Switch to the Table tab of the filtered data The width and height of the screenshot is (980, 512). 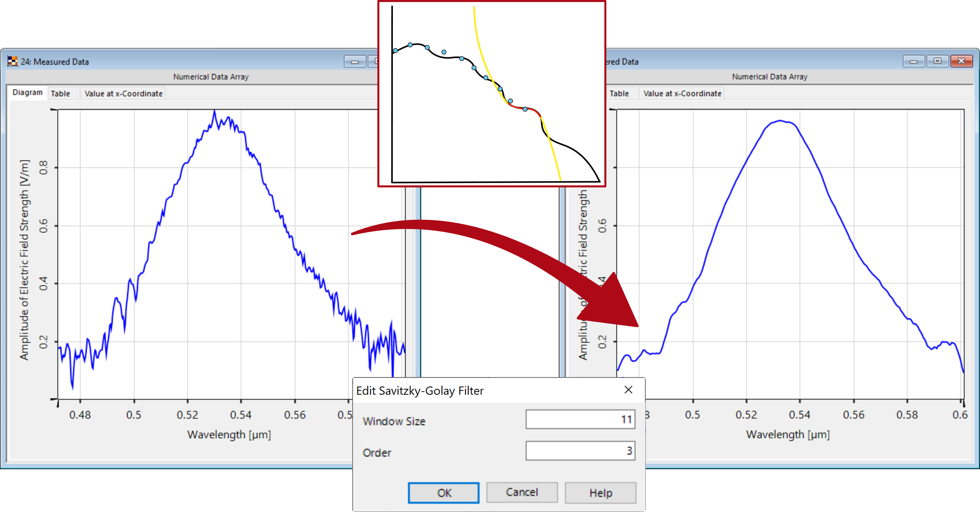pyautogui.click(x=619, y=93)
